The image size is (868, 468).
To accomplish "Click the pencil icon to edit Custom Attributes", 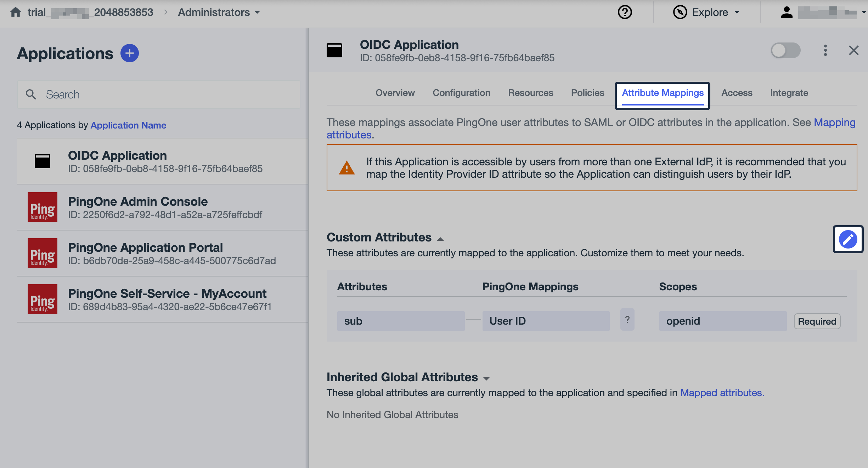I will pyautogui.click(x=848, y=239).
